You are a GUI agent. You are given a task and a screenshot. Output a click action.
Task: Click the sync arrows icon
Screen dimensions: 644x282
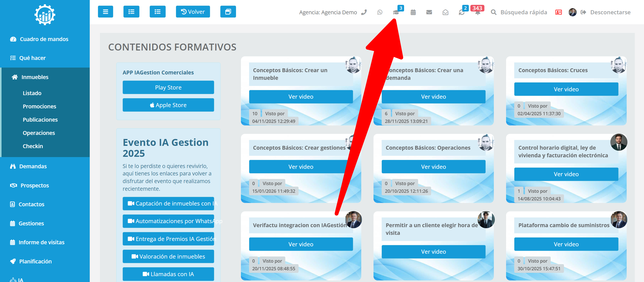click(461, 12)
